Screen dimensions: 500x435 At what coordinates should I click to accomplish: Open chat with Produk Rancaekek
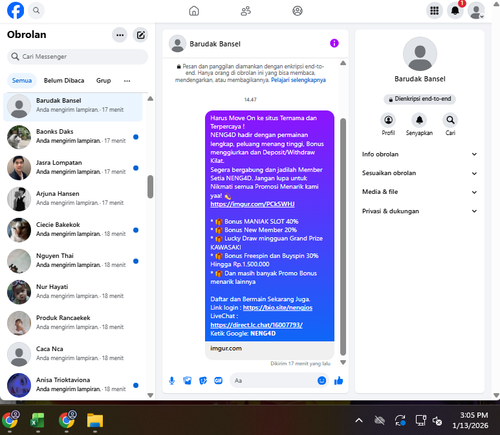coord(73,322)
